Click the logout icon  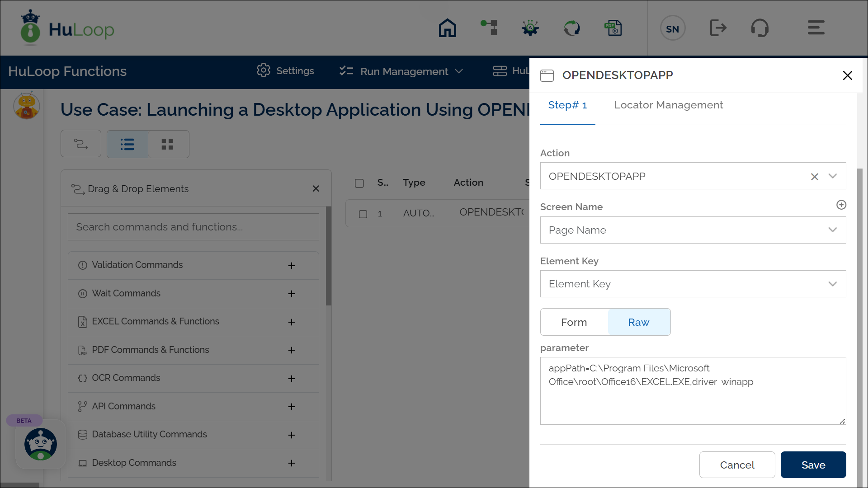[718, 28]
